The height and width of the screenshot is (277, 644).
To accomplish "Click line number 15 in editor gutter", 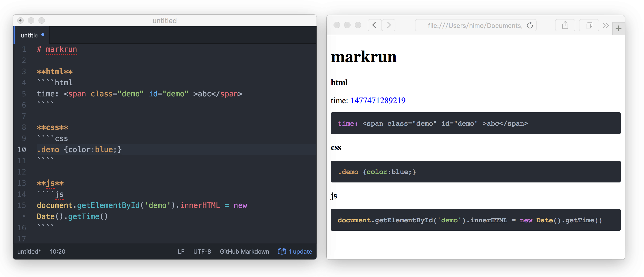I will click(x=22, y=206).
